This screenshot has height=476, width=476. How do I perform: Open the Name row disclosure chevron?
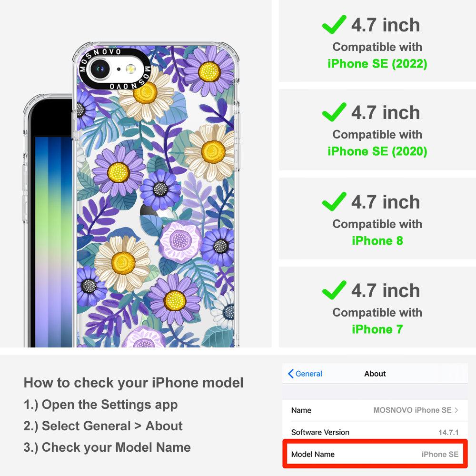[456, 410]
